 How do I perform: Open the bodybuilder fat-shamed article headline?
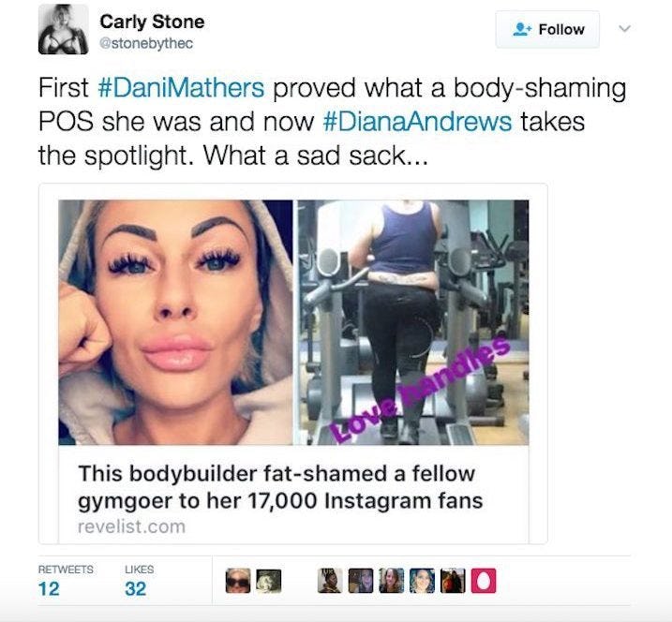280,487
